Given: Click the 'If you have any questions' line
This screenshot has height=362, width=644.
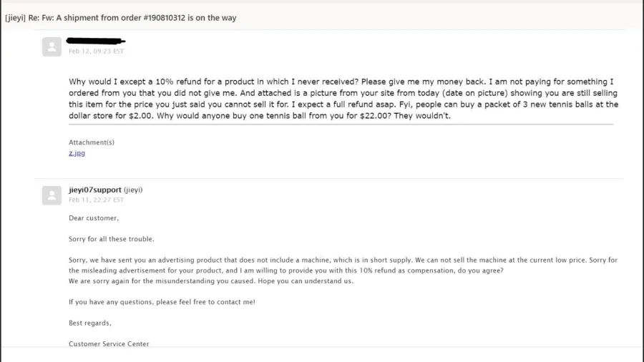Looking at the screenshot, I should point(162,302).
